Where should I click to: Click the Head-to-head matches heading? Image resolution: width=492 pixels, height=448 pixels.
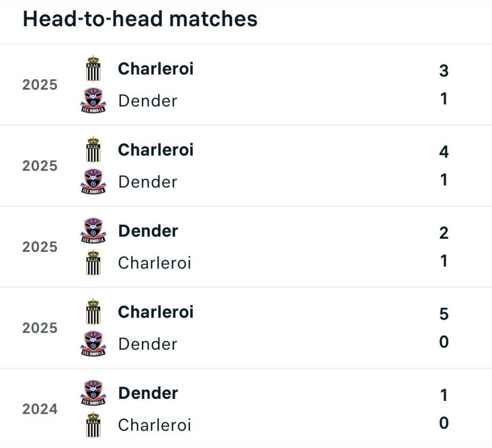click(x=140, y=19)
